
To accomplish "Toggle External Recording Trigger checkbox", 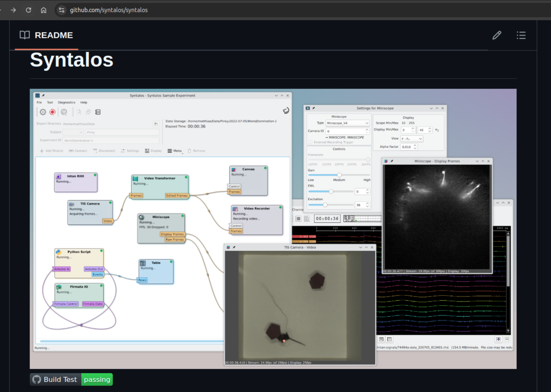I will 311,142.
